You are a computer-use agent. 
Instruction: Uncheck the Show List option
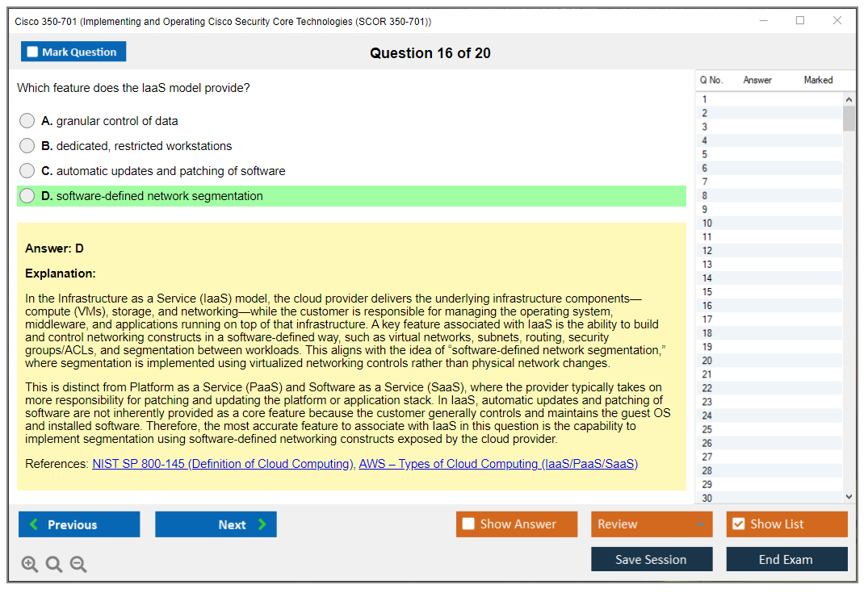click(738, 524)
